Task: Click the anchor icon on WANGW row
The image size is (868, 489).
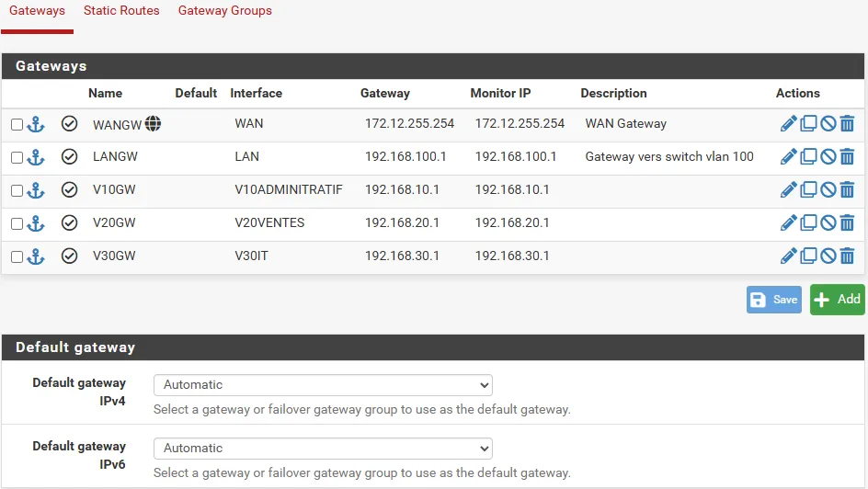Action: [x=36, y=124]
